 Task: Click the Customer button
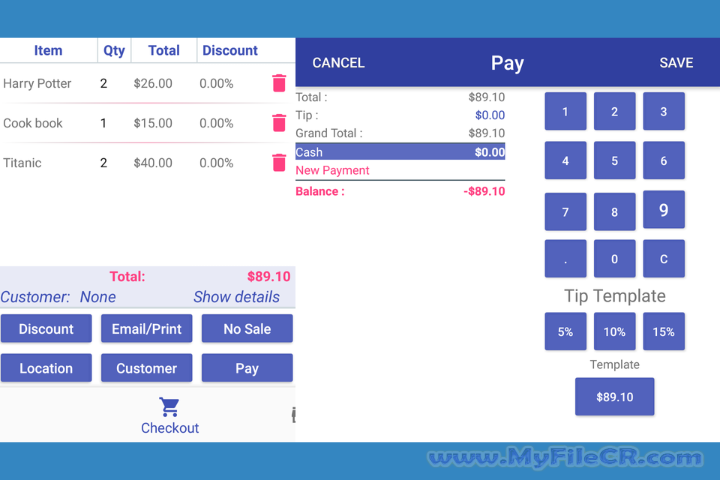pos(146,368)
